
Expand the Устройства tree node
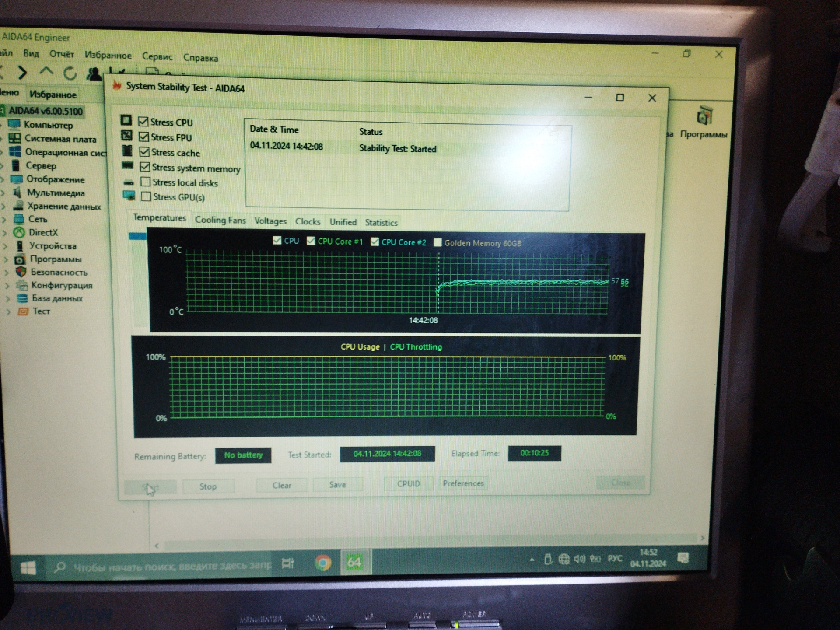click(5, 246)
